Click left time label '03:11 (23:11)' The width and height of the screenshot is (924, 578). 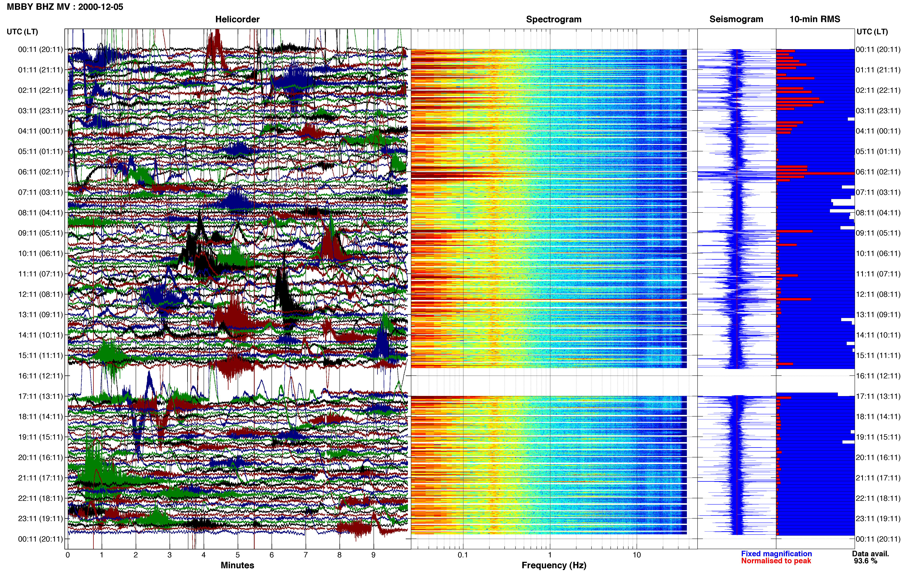[40, 111]
